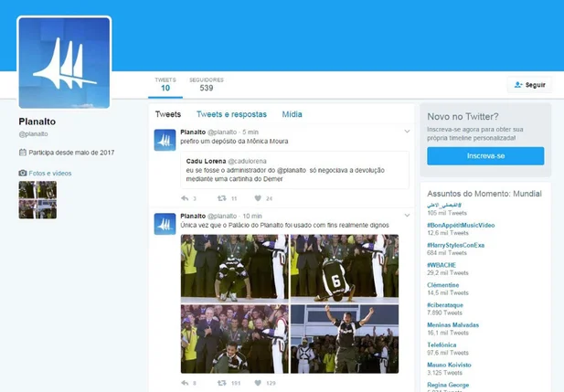Image resolution: width=564 pixels, height=392 pixels.
Task: Open the Regina George trend
Action: pyautogui.click(x=448, y=385)
